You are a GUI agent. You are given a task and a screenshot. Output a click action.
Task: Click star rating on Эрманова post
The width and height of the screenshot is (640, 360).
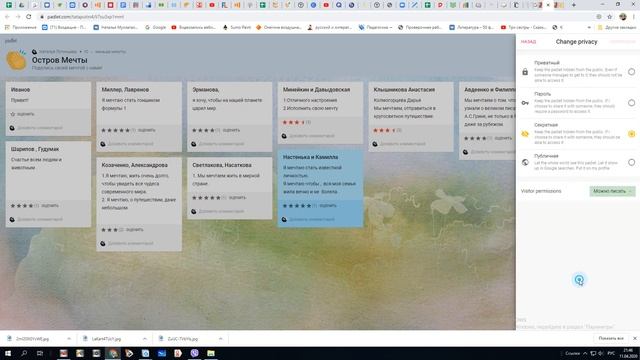(203, 130)
